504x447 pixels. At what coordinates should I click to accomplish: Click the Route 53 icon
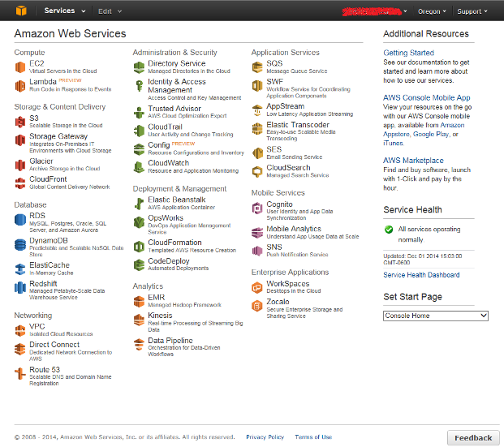[x=20, y=374]
